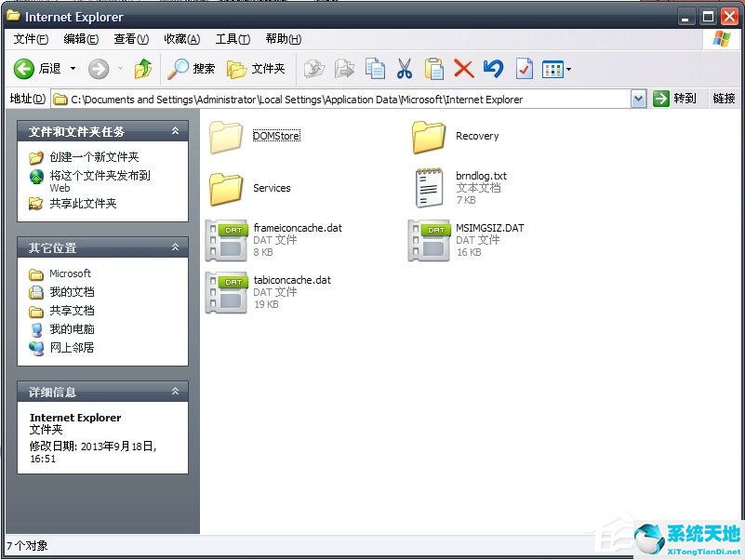745x560 pixels.
Task: Open the 查看 menu
Action: point(129,38)
